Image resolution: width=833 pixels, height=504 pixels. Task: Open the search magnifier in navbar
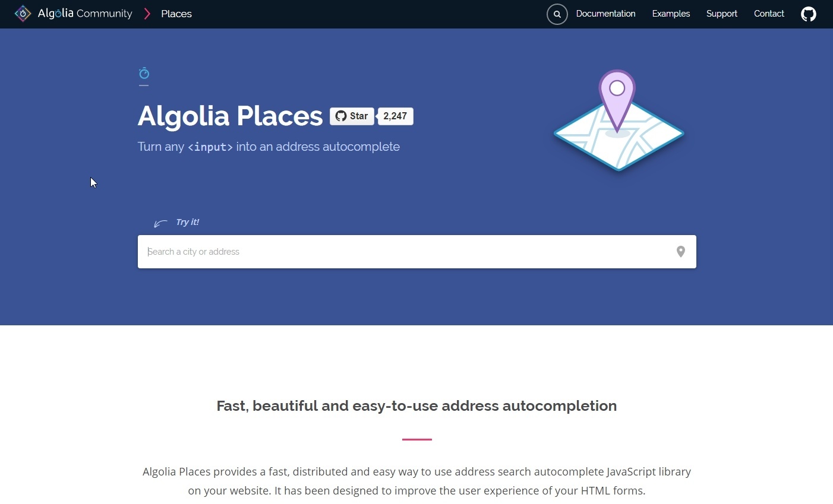tap(557, 14)
